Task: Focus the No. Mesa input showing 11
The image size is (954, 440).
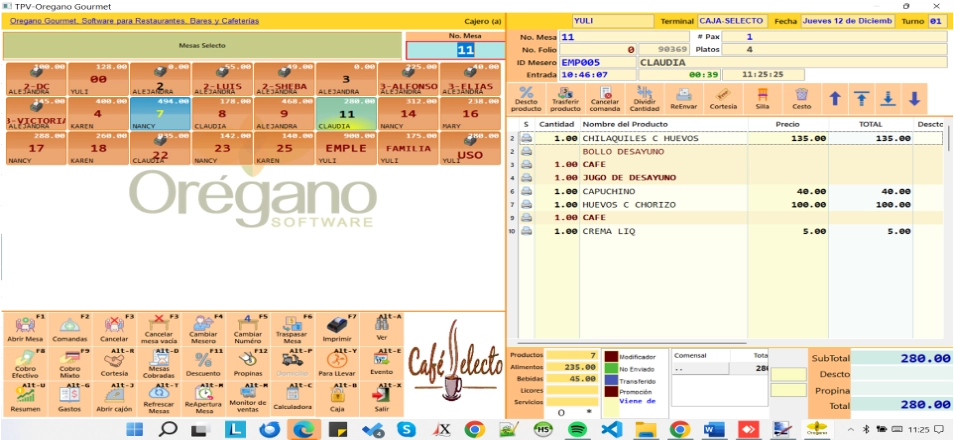Action: pos(456,51)
